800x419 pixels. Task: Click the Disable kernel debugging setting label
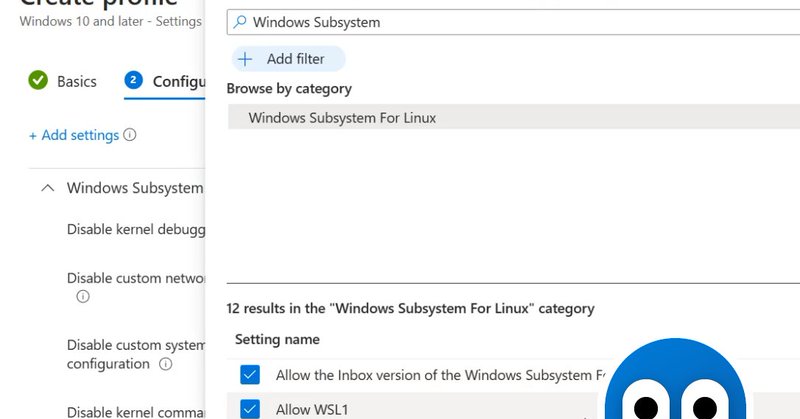pyautogui.click(x=136, y=229)
